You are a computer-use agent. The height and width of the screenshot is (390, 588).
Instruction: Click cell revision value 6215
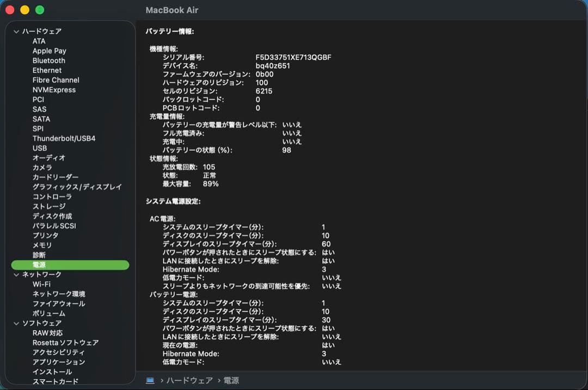tap(264, 91)
